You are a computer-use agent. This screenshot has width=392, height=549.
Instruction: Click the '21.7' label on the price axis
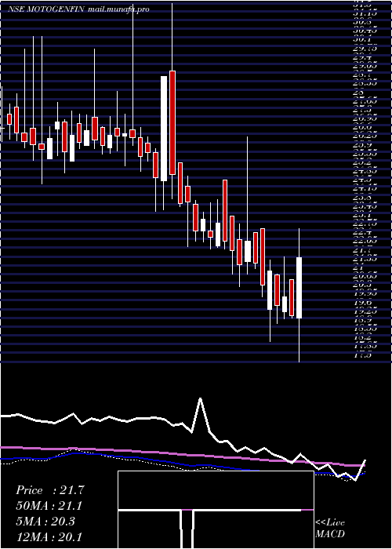[361, 250]
